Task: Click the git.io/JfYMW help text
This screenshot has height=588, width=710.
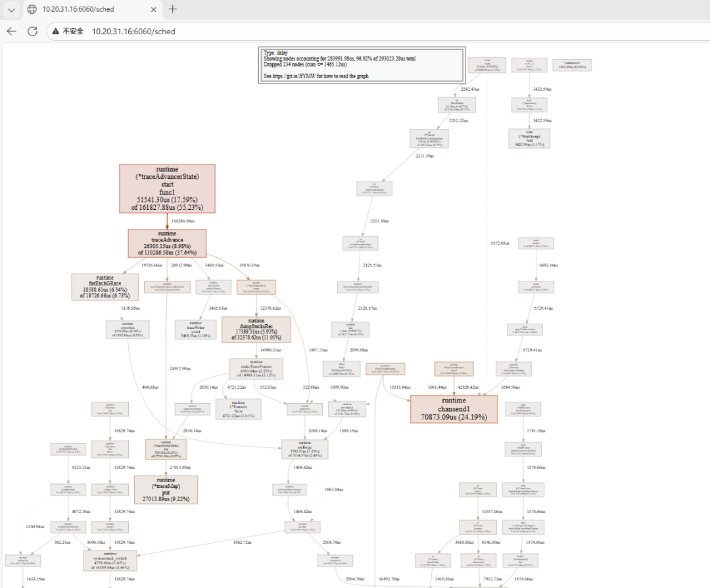Action: 316,76
